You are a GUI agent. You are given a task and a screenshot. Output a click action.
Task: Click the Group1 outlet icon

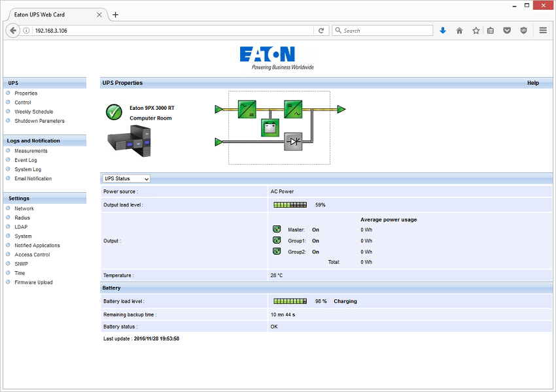(277, 240)
